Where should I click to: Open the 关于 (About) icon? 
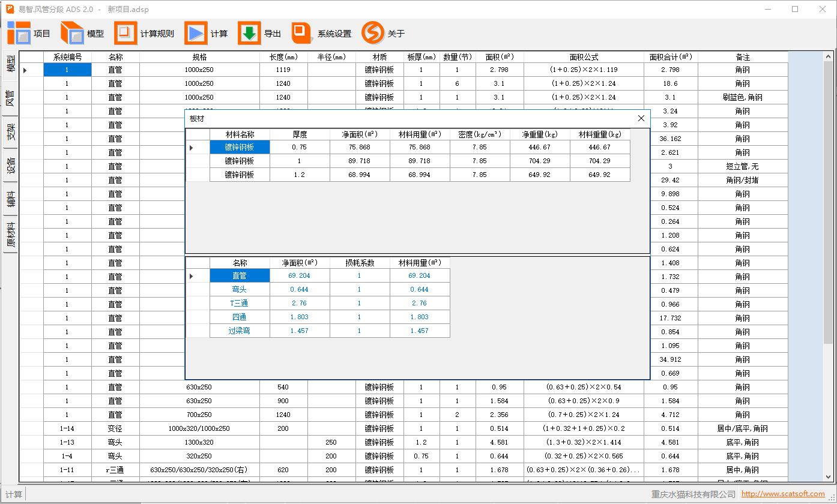372,34
